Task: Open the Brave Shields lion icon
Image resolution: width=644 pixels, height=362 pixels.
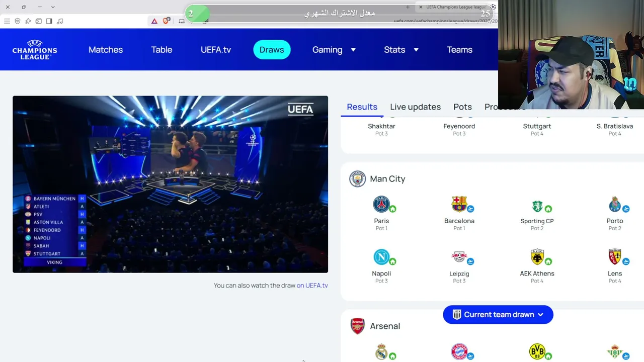Action: tap(167, 21)
